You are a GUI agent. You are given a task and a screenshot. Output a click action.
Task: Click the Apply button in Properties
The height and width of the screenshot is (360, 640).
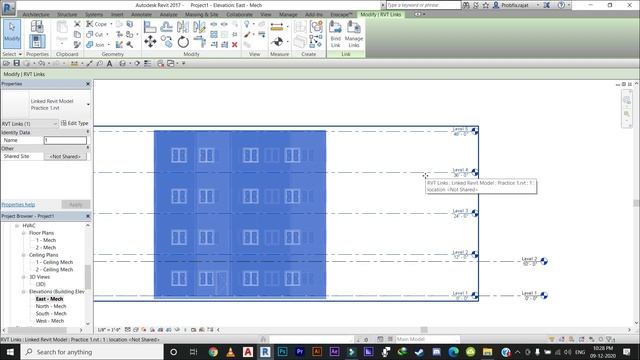(x=76, y=204)
